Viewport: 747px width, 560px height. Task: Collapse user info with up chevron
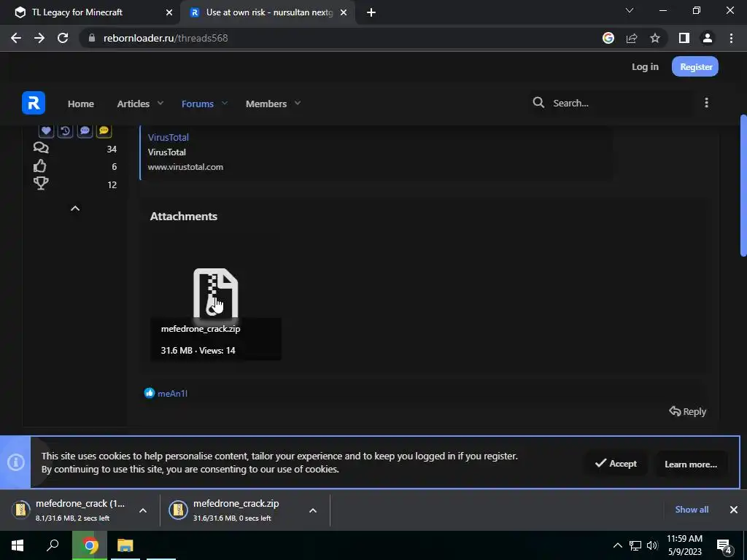tap(75, 209)
